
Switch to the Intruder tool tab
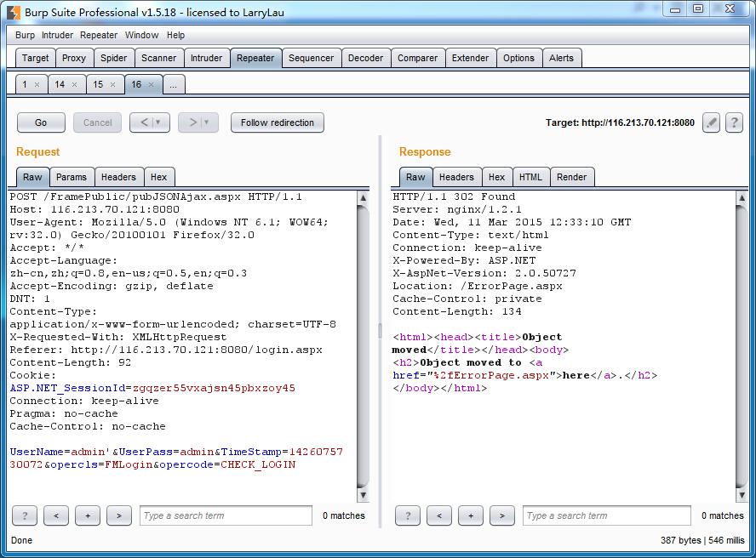coord(206,58)
